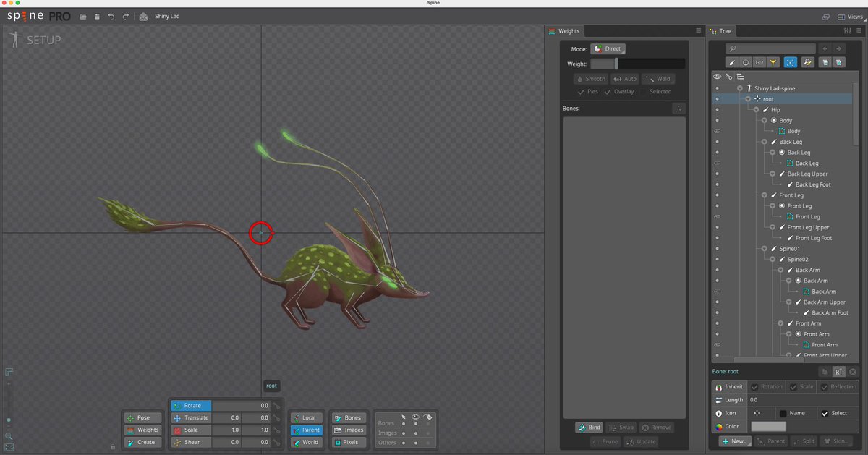868x455 pixels.
Task: Click the Auto weights button
Action: (x=625, y=78)
